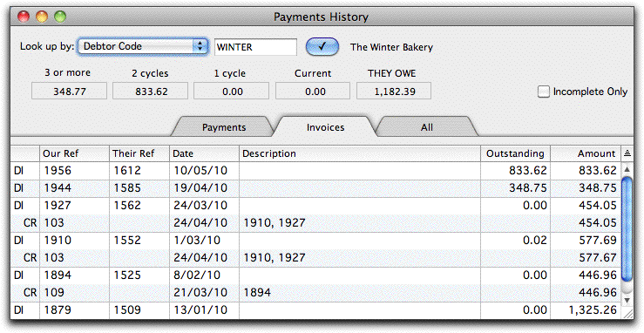The image size is (644, 333).
Task: Click the window resize grip corner
Action: click(627, 313)
